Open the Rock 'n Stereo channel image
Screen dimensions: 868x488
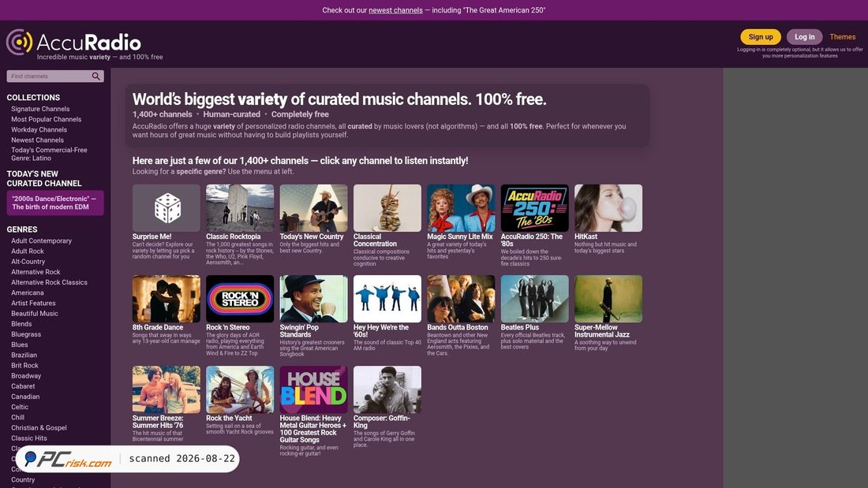tap(240, 299)
